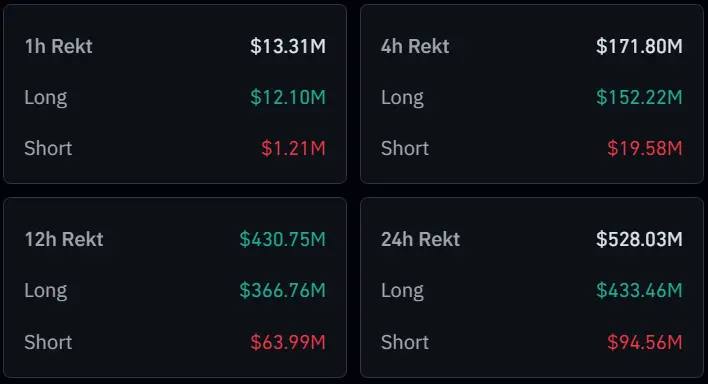This screenshot has height=384, width=708.
Task: Click the 1h Rekt title
Action: [58, 46]
